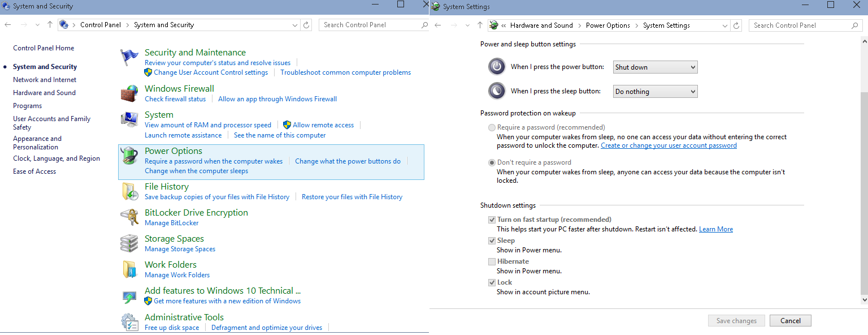The image size is (868, 335).
Task: Open Restore your files with File History
Action: (x=352, y=197)
